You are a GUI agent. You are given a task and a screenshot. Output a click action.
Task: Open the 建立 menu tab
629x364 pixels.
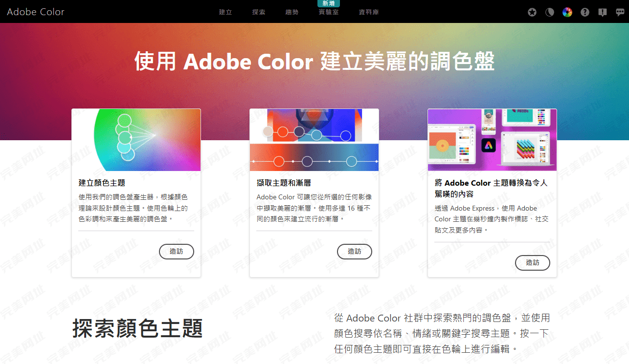[225, 12]
